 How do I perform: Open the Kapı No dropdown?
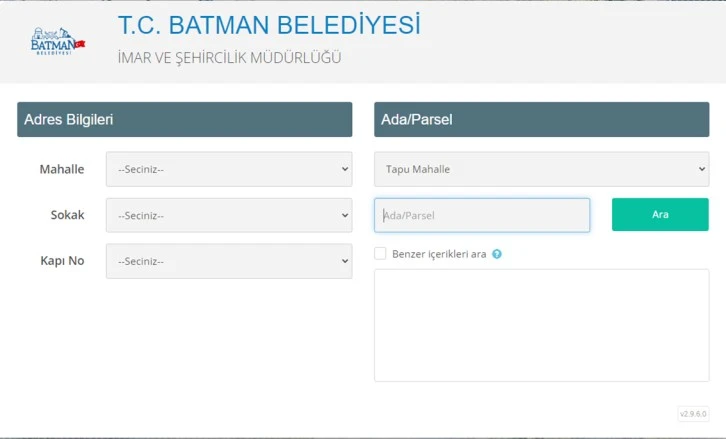229,261
